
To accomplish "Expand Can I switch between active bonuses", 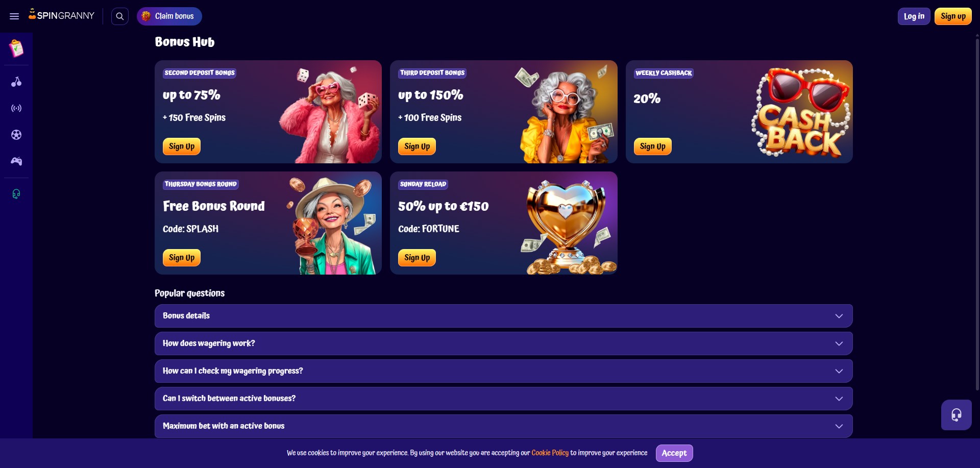I will (x=503, y=399).
